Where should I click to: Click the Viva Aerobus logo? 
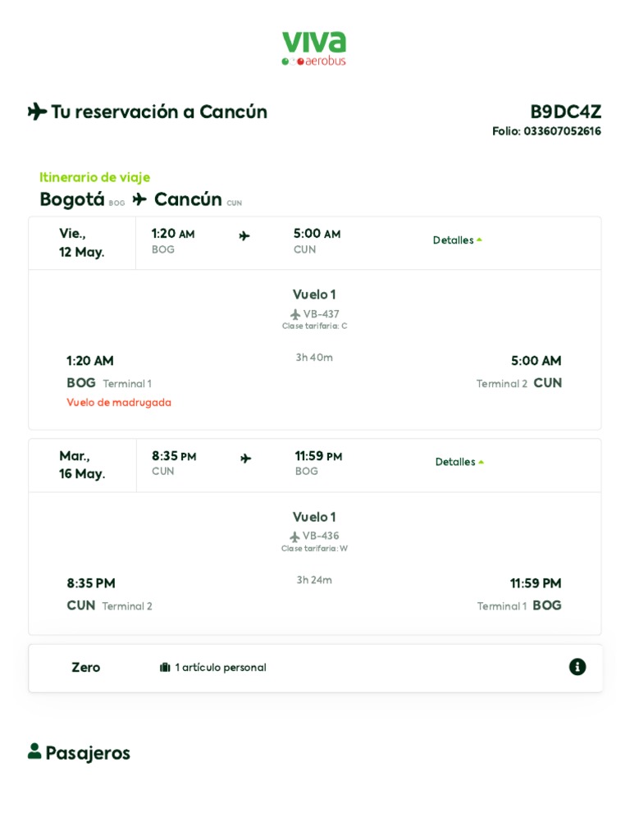(x=314, y=48)
